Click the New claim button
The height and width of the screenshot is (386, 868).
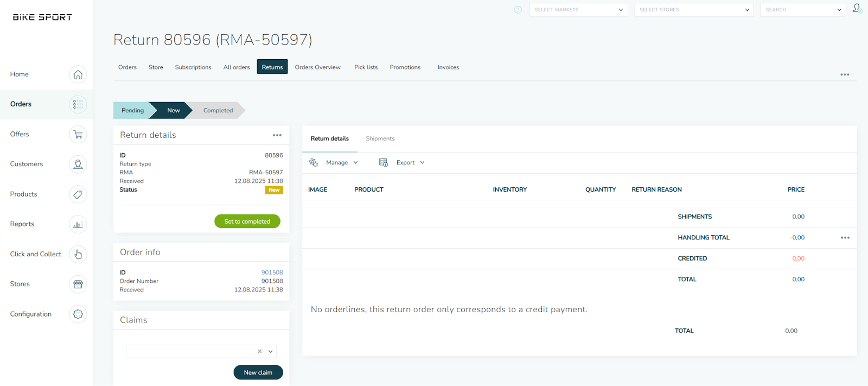[258, 372]
